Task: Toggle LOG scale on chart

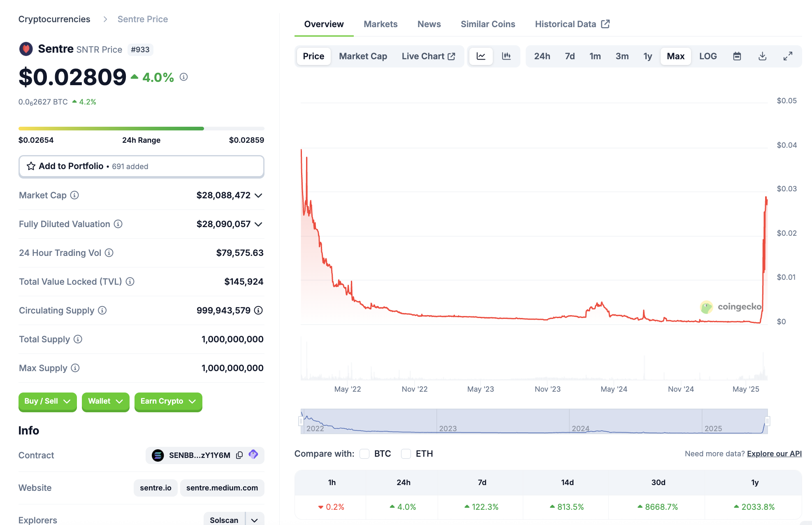Action: (708, 56)
